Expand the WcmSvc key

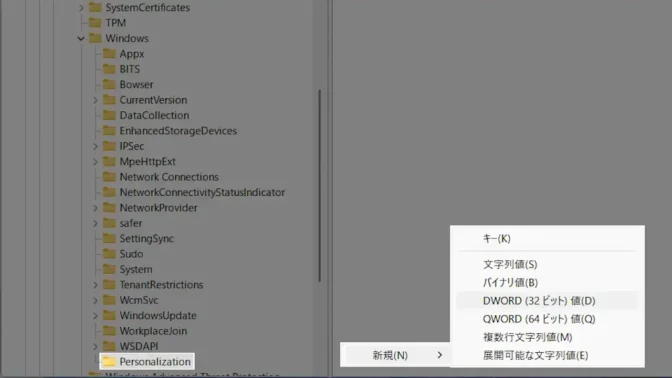95,300
